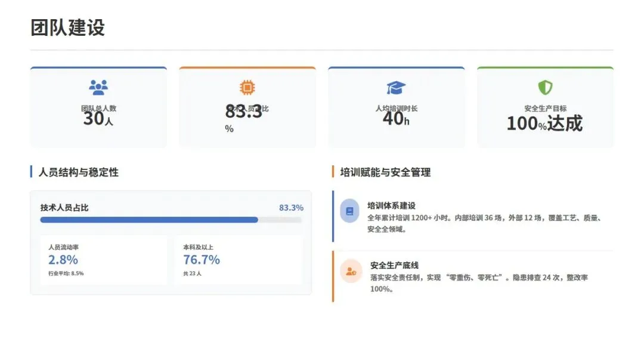Click the blue book training icon
Viewport: 644px width, 363px height.
(x=350, y=211)
